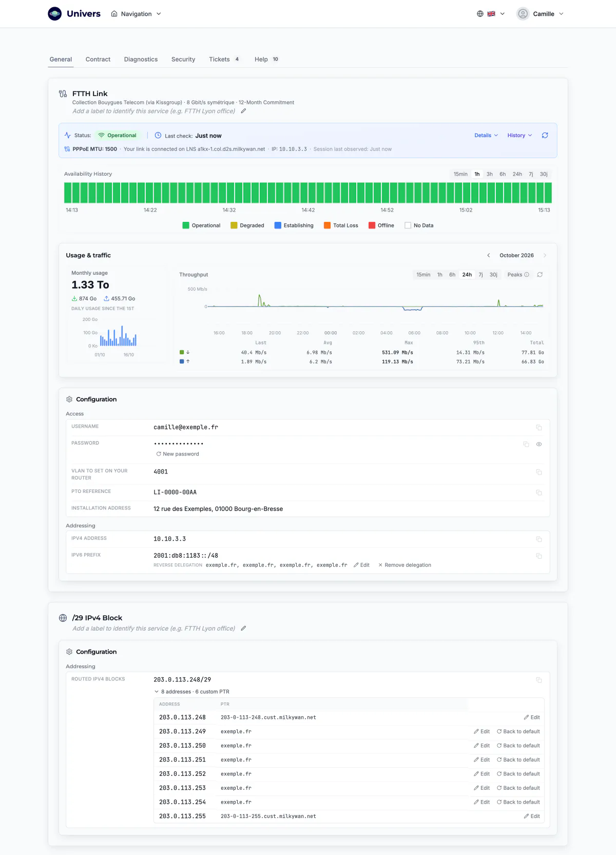Edit the FTTH Link label pencil icon
The height and width of the screenshot is (855, 616).
point(243,111)
